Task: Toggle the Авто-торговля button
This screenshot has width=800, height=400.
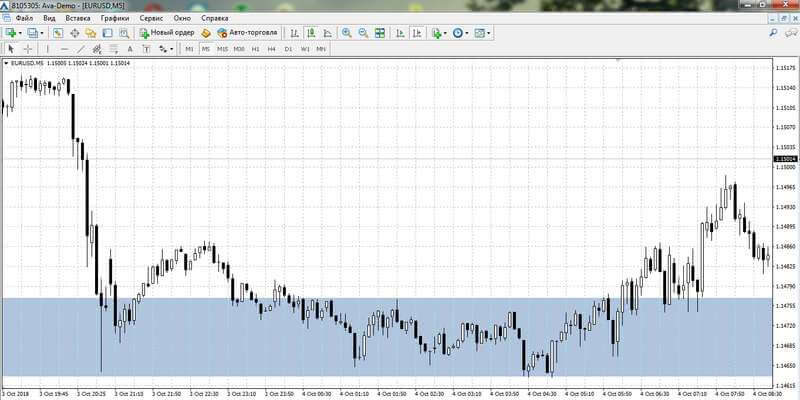Action: (x=247, y=33)
